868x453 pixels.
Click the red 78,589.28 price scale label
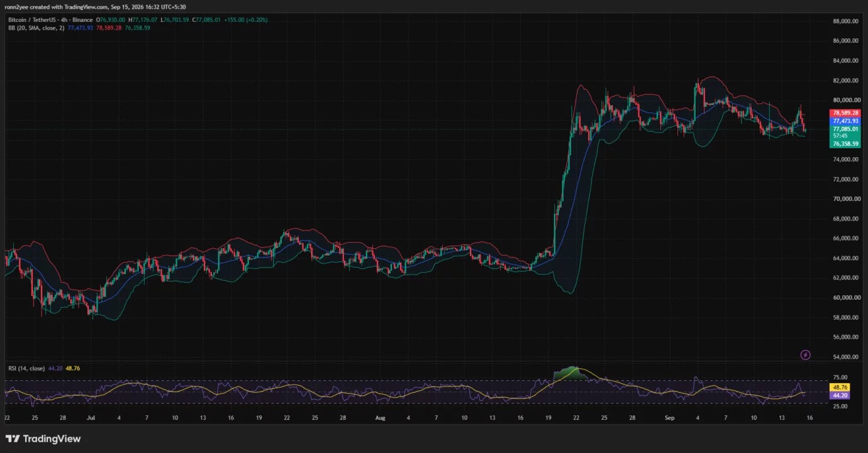click(845, 113)
